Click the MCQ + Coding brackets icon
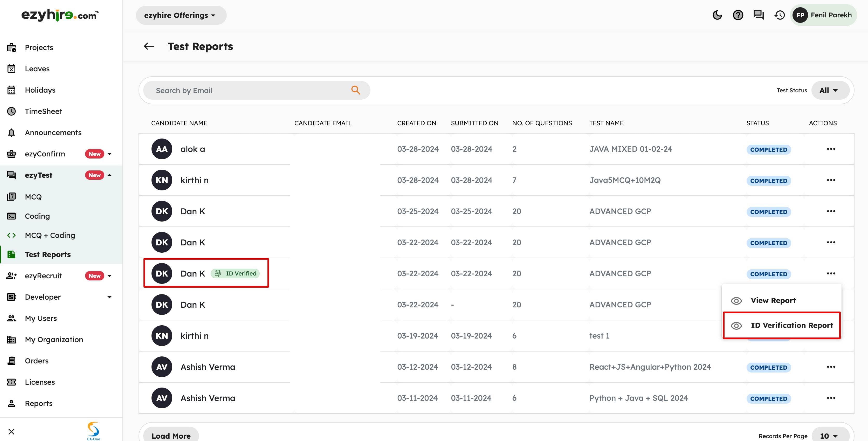The image size is (868, 441). [x=11, y=235]
